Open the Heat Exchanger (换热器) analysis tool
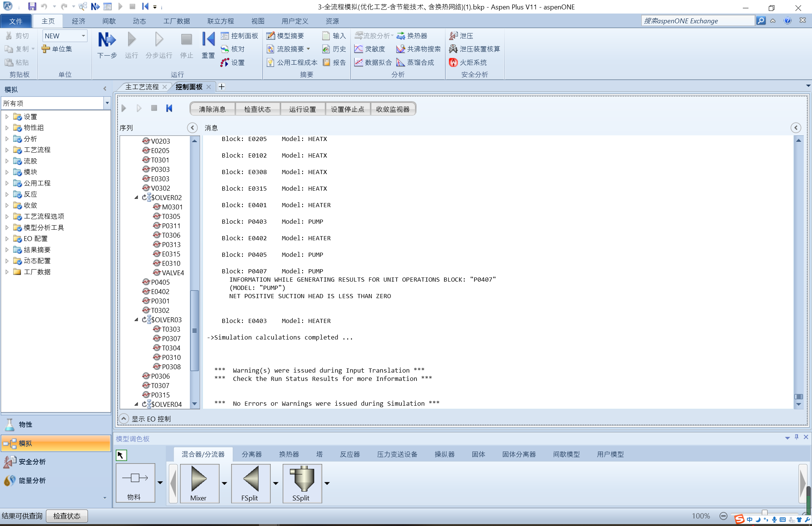812x526 pixels. [412, 36]
